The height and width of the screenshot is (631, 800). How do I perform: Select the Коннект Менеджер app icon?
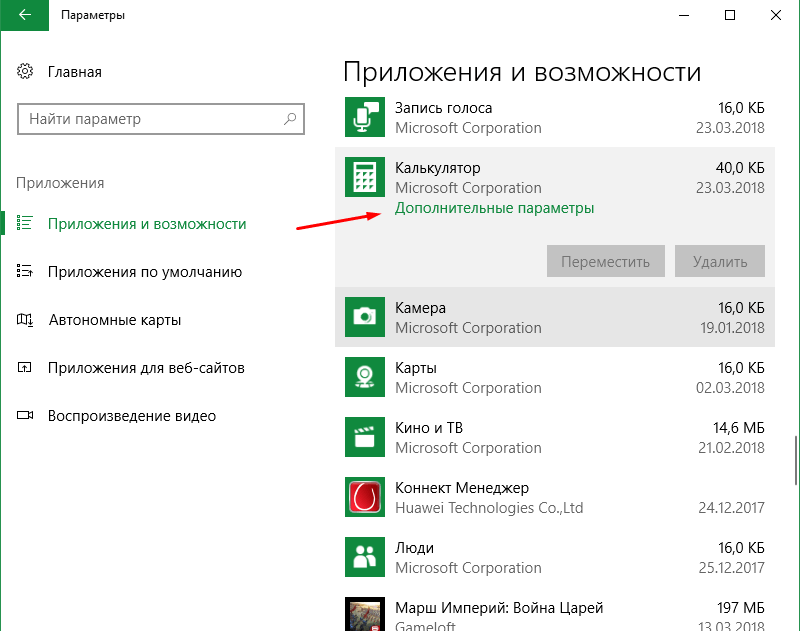(365, 497)
